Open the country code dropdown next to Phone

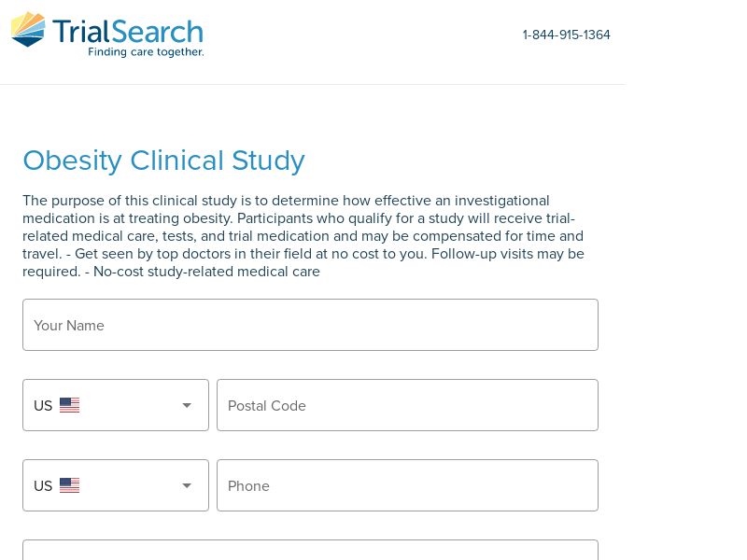[116, 485]
